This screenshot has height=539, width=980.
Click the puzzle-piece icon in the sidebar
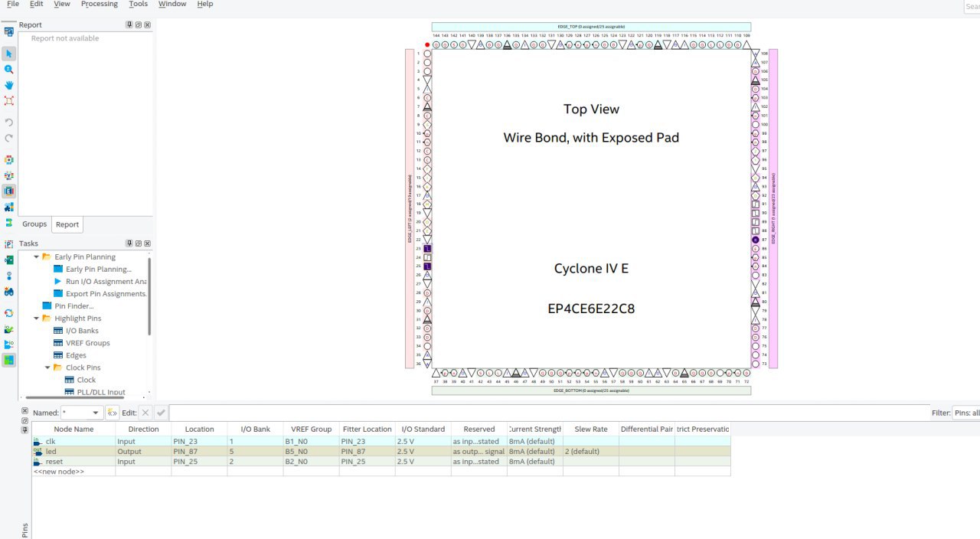click(9, 207)
